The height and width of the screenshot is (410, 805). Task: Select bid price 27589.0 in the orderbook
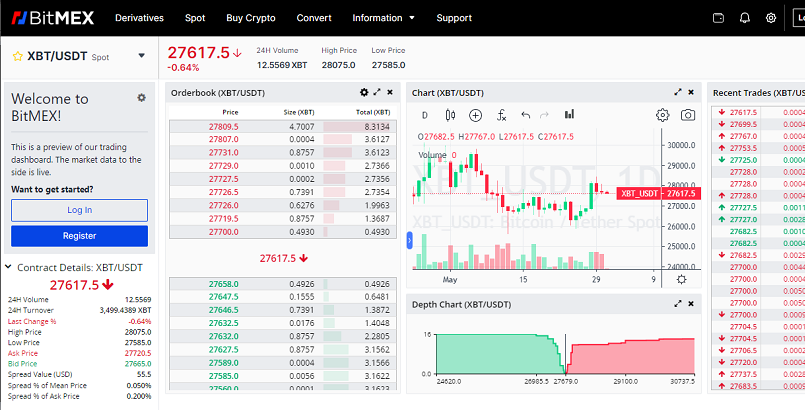point(223,363)
